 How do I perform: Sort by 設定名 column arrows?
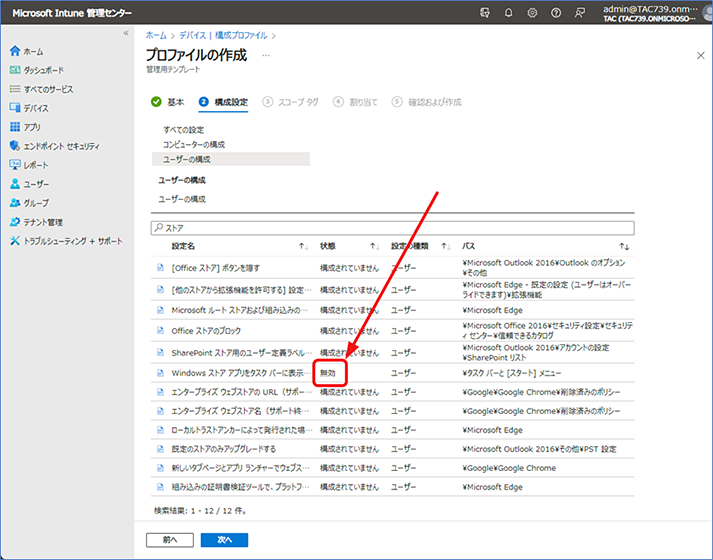[x=303, y=246]
